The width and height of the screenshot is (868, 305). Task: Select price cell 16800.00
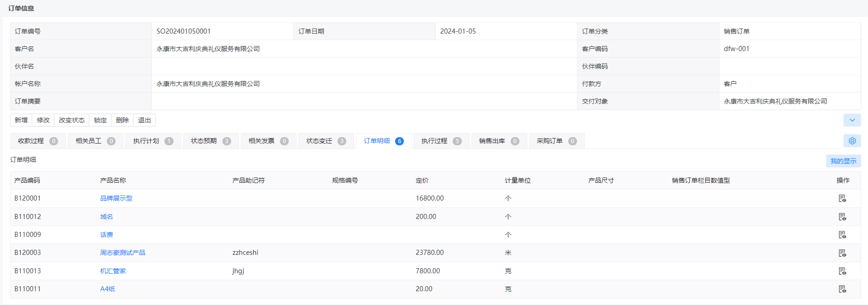coord(430,198)
